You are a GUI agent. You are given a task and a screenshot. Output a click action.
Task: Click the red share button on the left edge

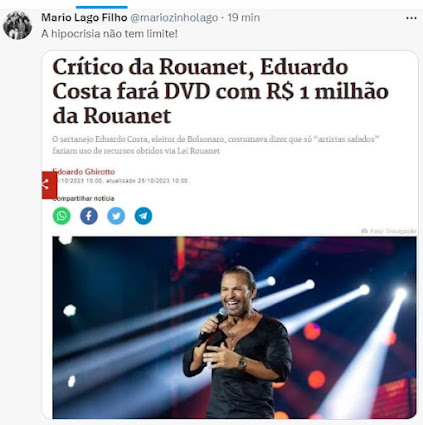tap(49, 185)
